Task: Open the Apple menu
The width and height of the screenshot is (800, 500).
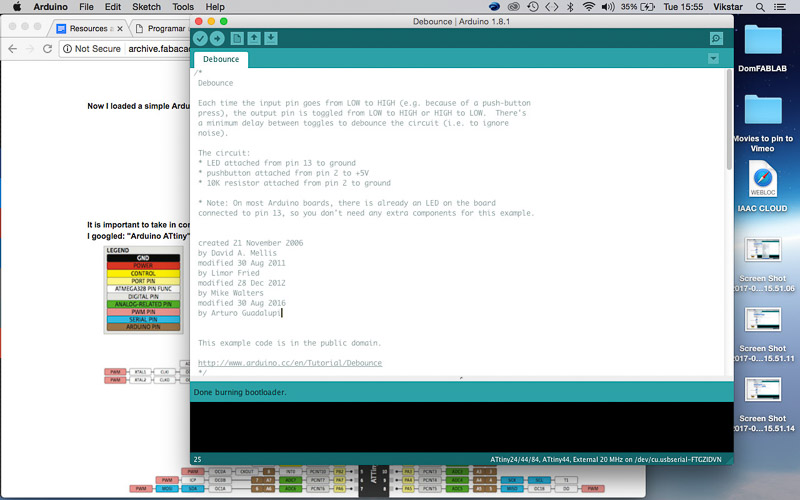Action: tap(17, 7)
